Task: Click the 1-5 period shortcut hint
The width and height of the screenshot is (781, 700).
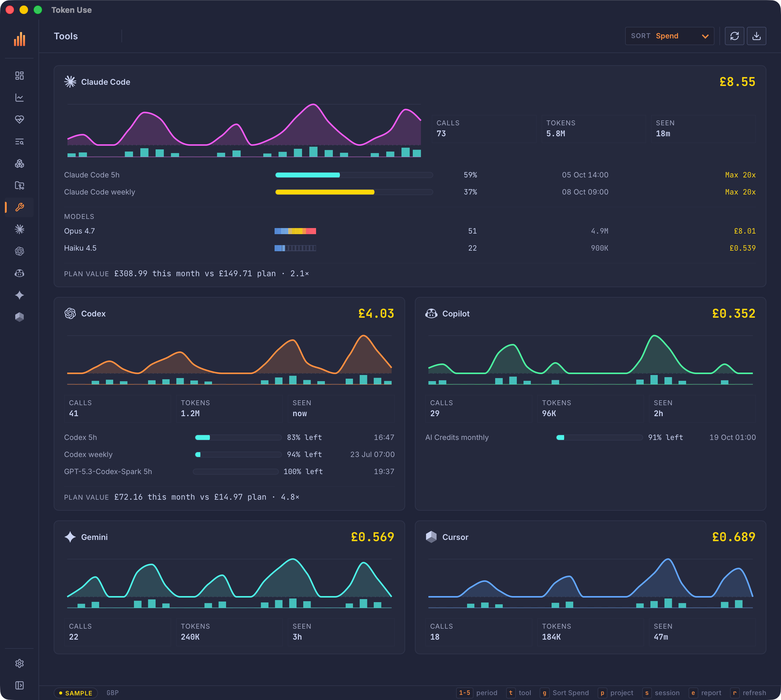Action: (x=477, y=693)
